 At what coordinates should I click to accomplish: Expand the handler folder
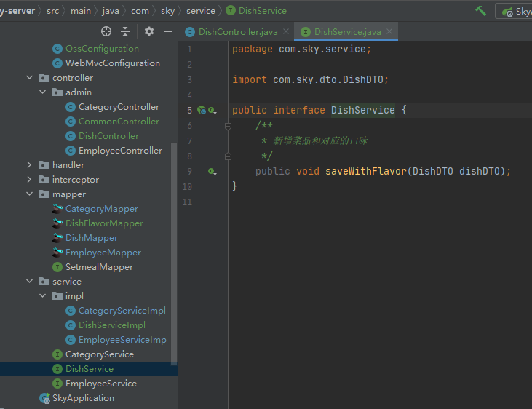pos(29,165)
